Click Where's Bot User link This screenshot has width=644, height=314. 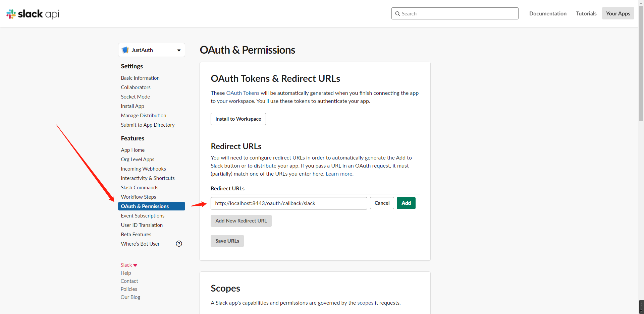[x=140, y=244]
